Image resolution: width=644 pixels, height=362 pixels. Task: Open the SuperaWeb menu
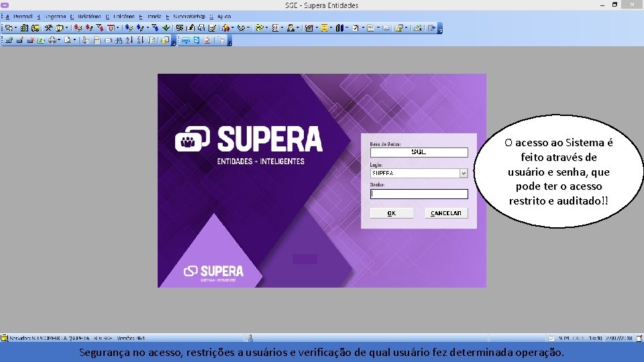189,16
